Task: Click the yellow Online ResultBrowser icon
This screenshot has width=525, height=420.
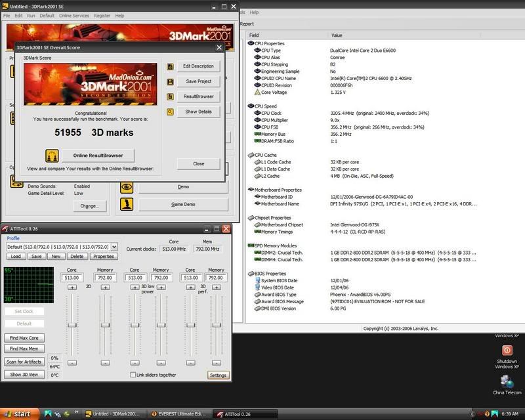Action: tap(51, 156)
